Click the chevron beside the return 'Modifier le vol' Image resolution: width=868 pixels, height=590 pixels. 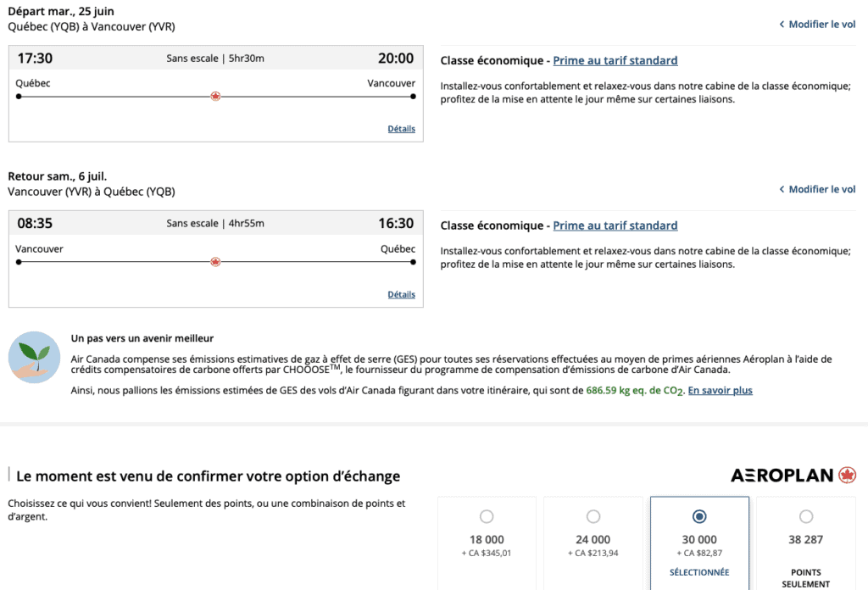[x=782, y=190]
